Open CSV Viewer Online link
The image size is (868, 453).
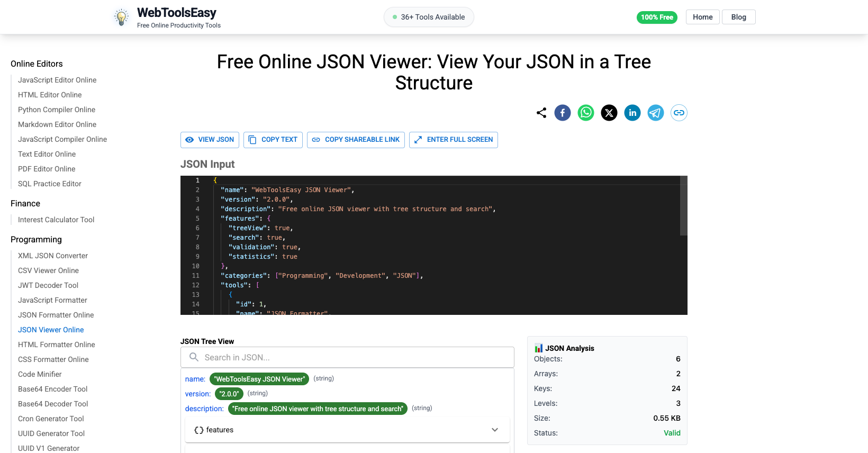click(x=48, y=270)
